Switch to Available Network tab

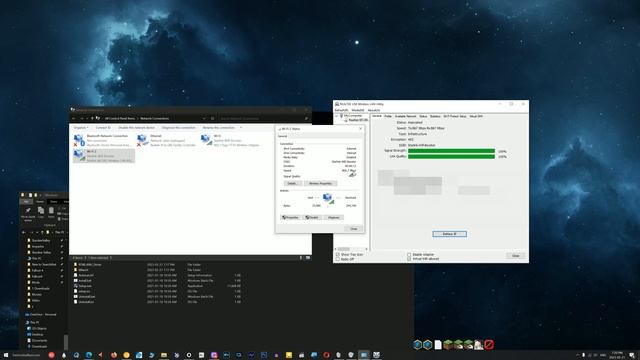pyautogui.click(x=405, y=116)
